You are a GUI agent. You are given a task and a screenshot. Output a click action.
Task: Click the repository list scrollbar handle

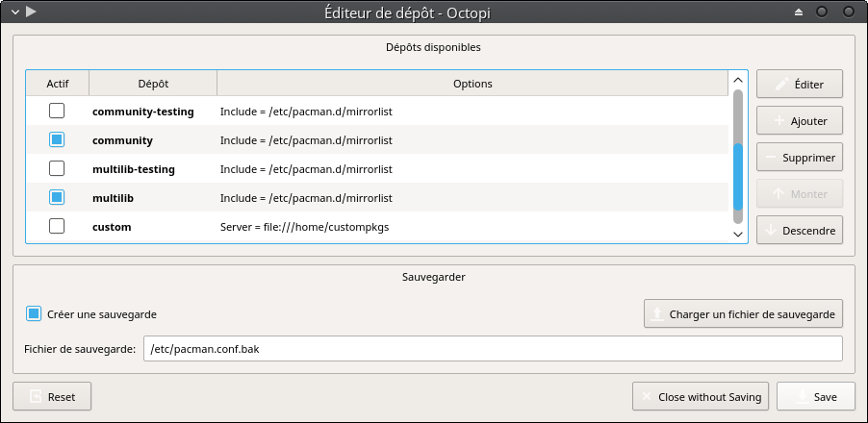click(x=737, y=177)
